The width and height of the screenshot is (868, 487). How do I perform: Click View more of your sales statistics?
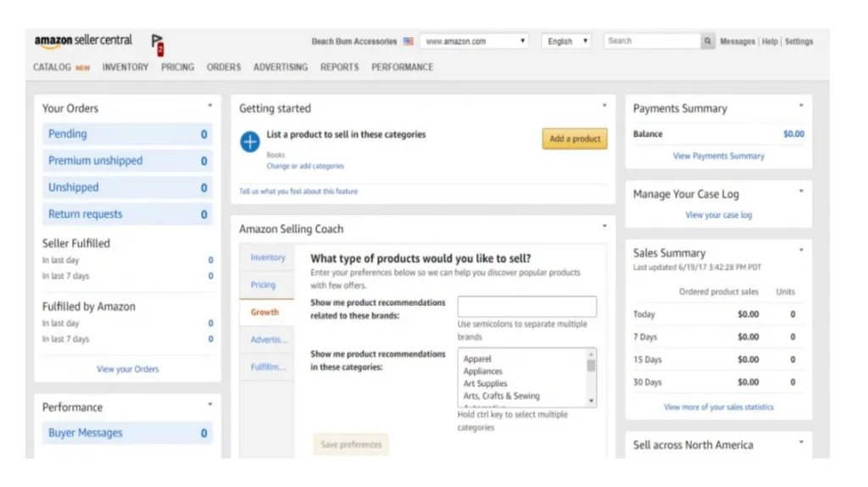point(719,407)
